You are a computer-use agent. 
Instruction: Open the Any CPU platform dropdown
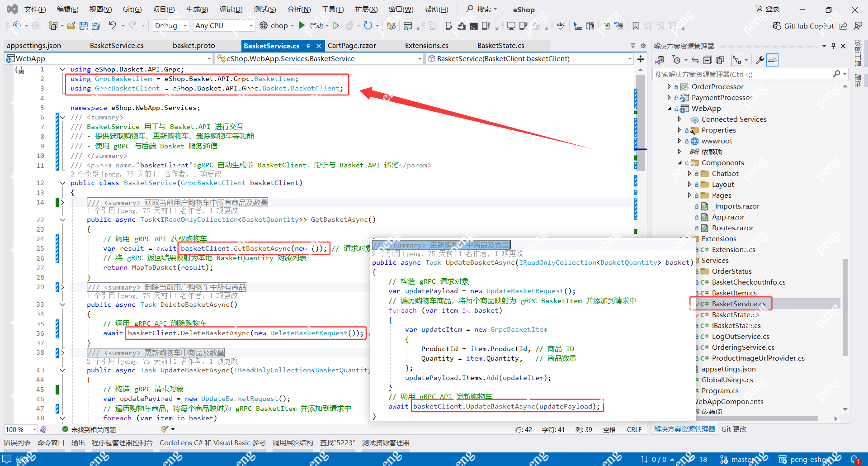point(224,26)
